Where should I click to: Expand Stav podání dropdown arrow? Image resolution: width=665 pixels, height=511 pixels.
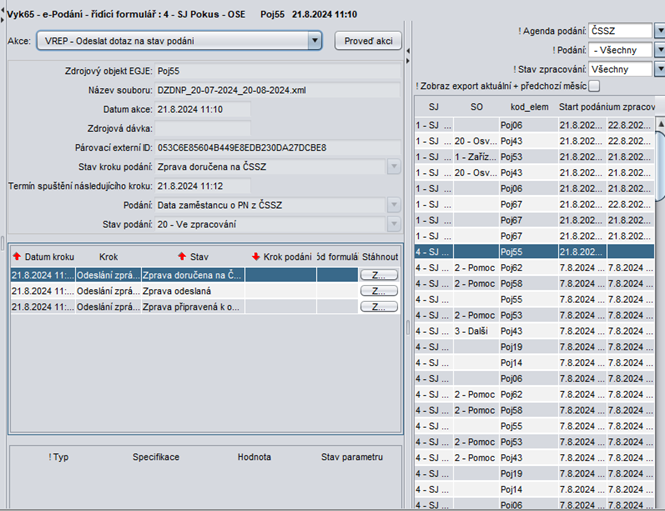(x=394, y=224)
